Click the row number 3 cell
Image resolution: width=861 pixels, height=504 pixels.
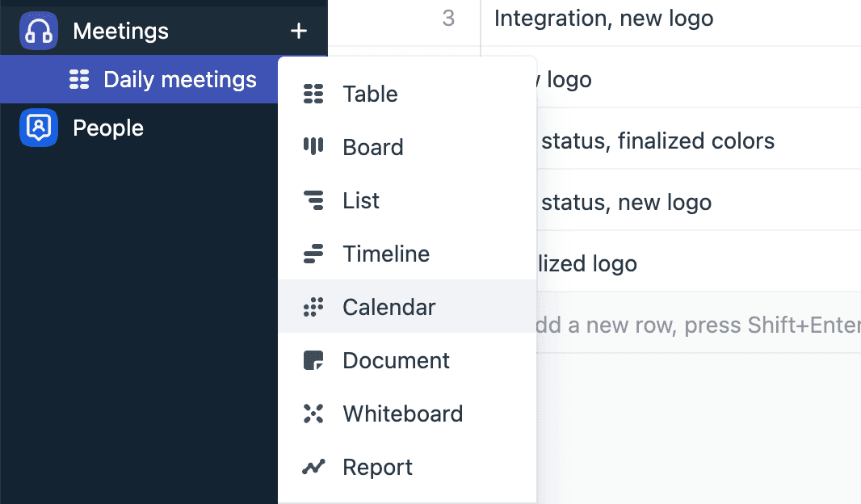[448, 18]
